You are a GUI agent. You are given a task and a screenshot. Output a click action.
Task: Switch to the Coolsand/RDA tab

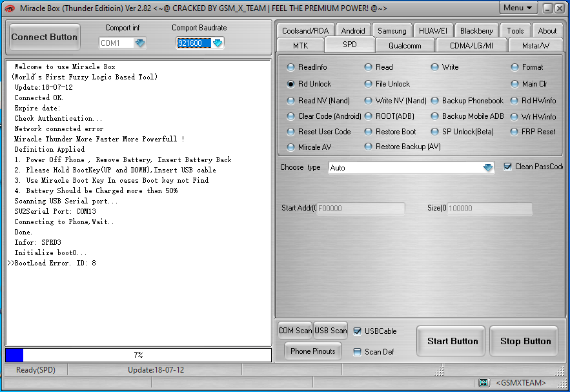click(305, 31)
